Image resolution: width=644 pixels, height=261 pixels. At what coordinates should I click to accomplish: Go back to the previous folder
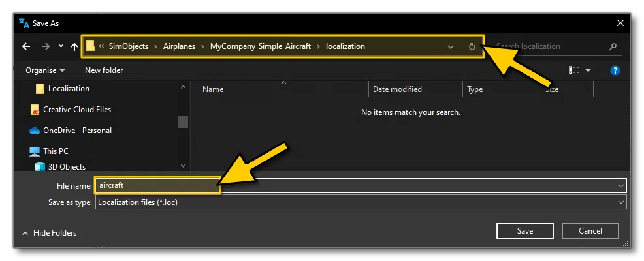[26, 46]
